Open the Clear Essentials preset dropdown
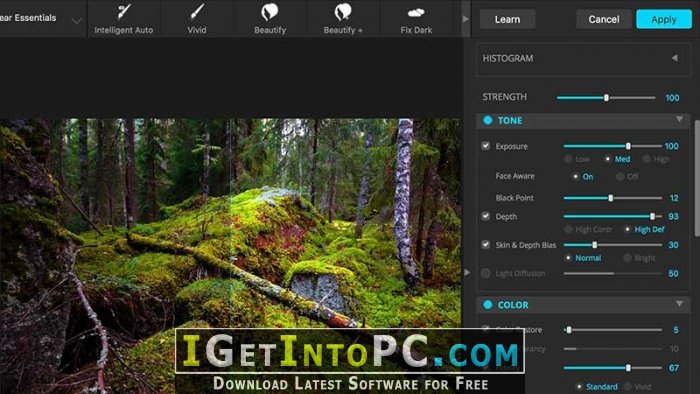Screen dimensions: 700x394 [x=77, y=21]
